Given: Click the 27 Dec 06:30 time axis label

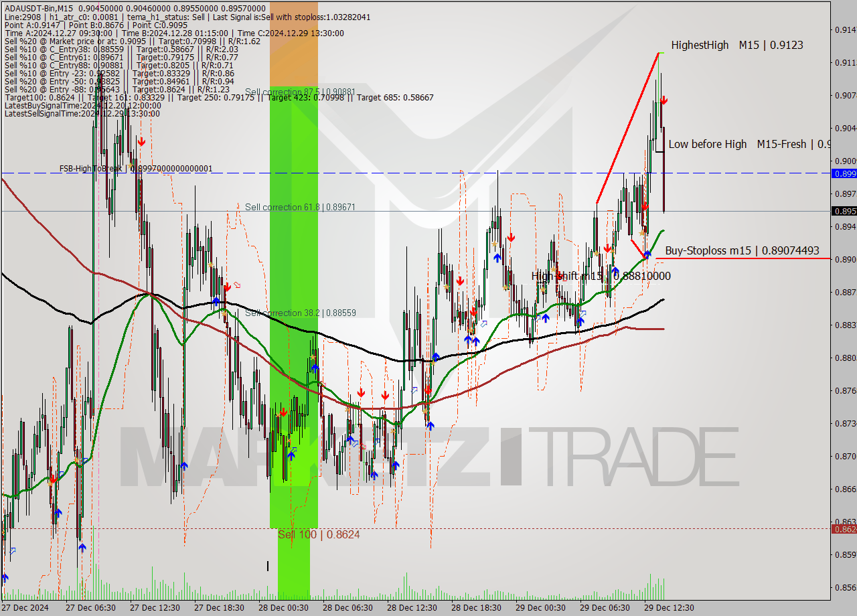Looking at the screenshot, I should coord(91,608).
